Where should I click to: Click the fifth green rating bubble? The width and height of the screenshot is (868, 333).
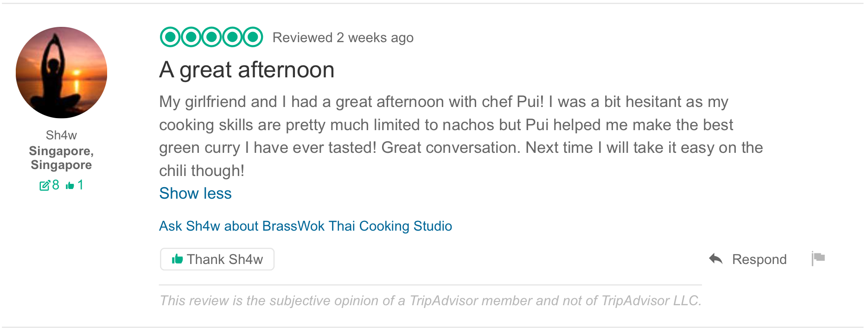[253, 37]
